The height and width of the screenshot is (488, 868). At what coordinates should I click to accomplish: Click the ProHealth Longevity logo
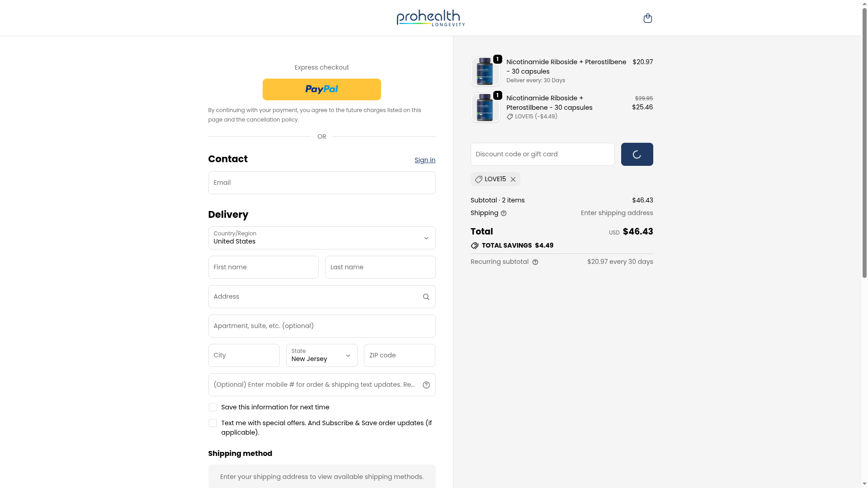(430, 18)
